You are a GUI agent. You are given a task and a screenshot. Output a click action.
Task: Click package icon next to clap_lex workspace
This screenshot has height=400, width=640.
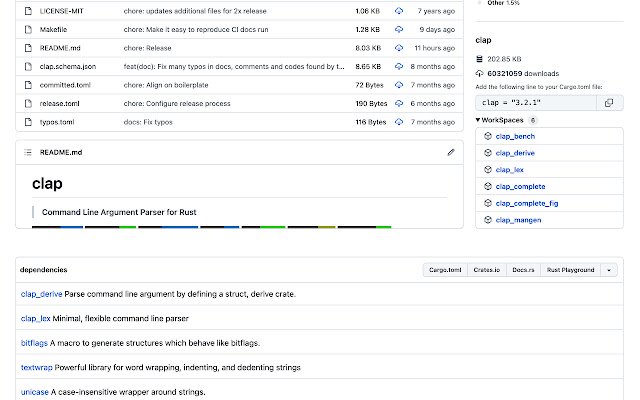point(487,169)
